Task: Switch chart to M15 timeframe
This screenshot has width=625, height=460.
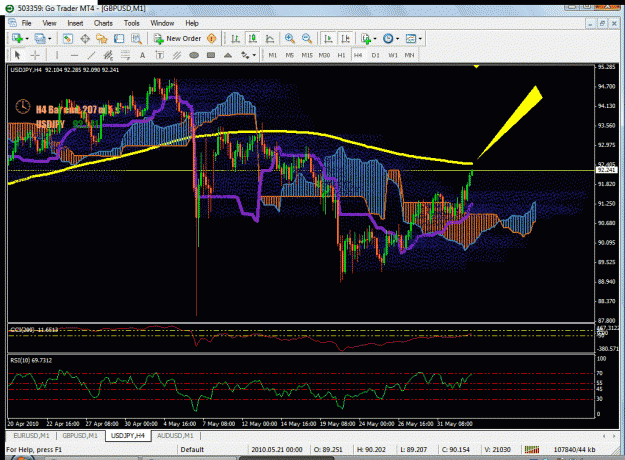Action: (x=307, y=55)
